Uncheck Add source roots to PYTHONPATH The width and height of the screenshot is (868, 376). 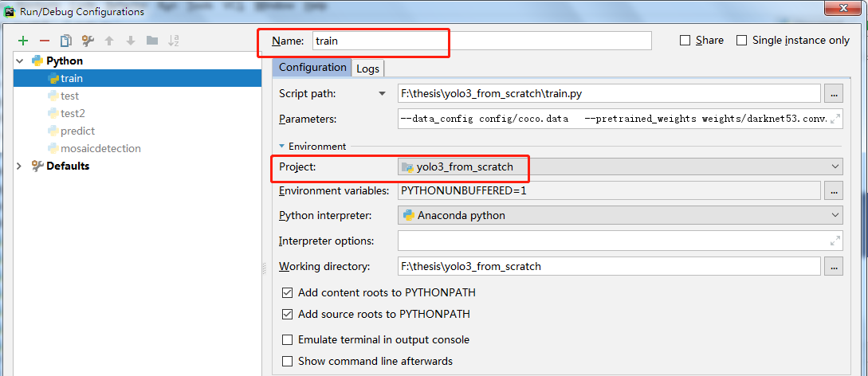point(287,315)
